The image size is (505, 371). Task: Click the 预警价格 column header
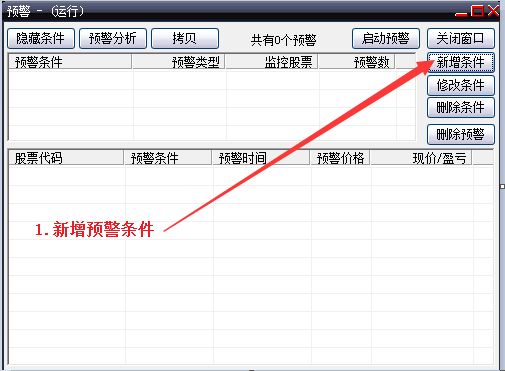340,158
